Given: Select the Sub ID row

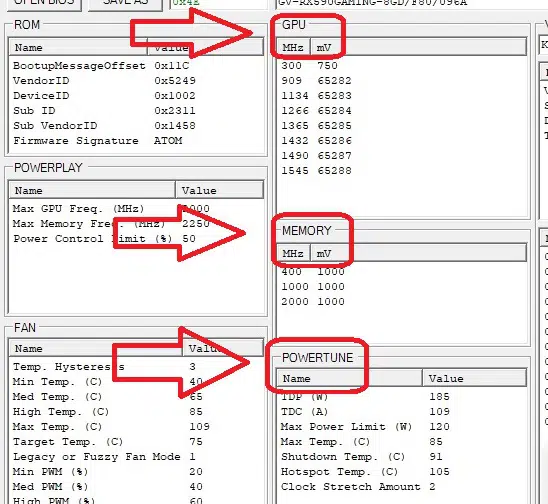Looking at the screenshot, I should coord(136,111).
